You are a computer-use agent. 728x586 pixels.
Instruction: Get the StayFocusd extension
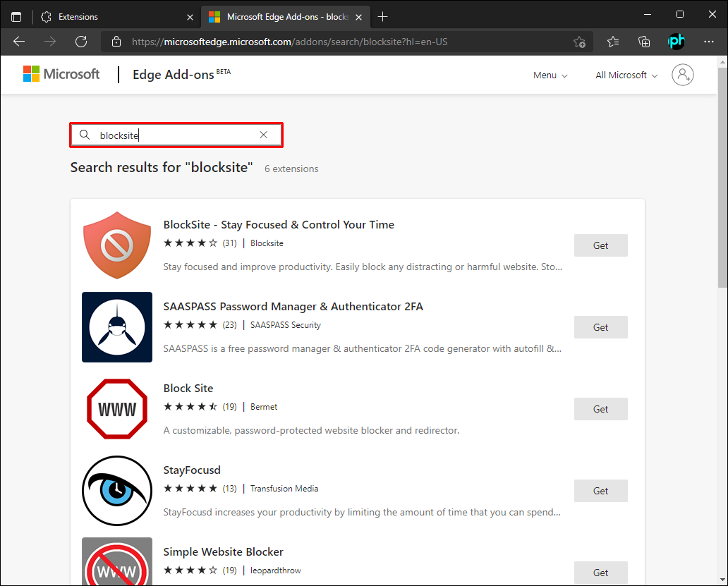pyautogui.click(x=600, y=491)
